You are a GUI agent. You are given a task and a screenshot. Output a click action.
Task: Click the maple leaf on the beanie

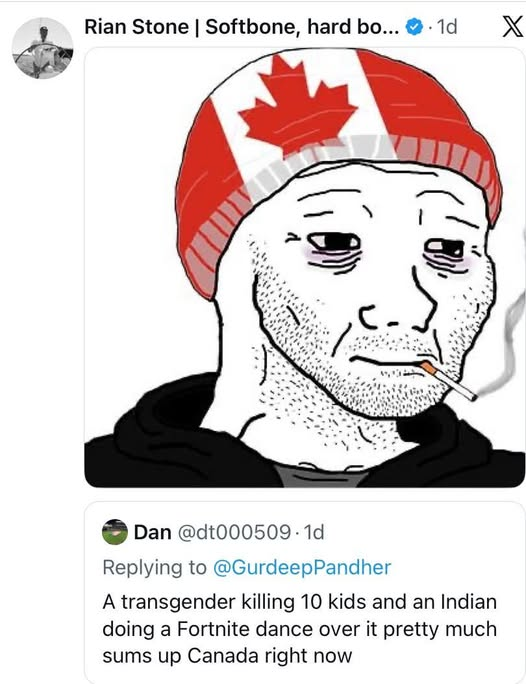(298, 106)
